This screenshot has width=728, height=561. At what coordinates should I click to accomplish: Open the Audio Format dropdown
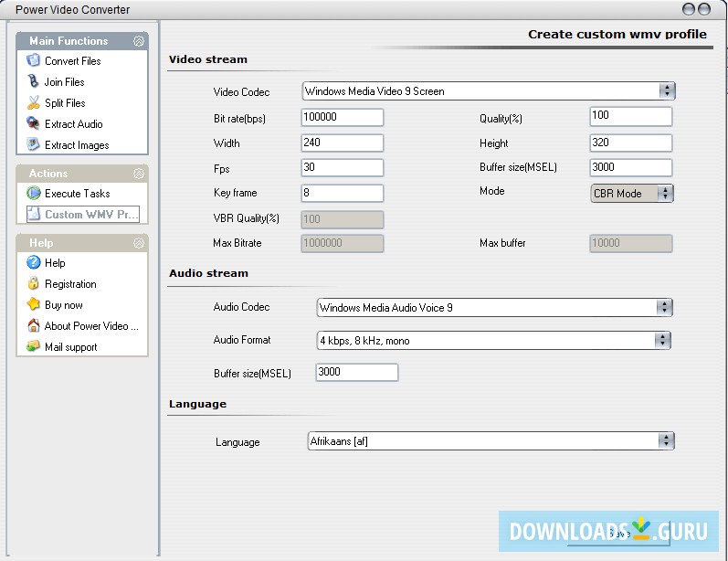tap(662, 341)
